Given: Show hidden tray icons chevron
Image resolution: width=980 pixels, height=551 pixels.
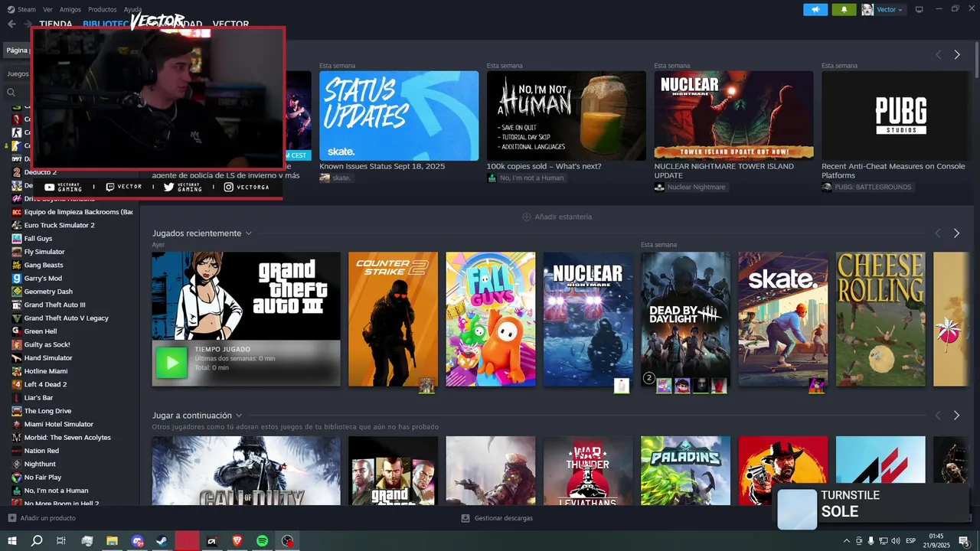Looking at the screenshot, I should (x=847, y=541).
